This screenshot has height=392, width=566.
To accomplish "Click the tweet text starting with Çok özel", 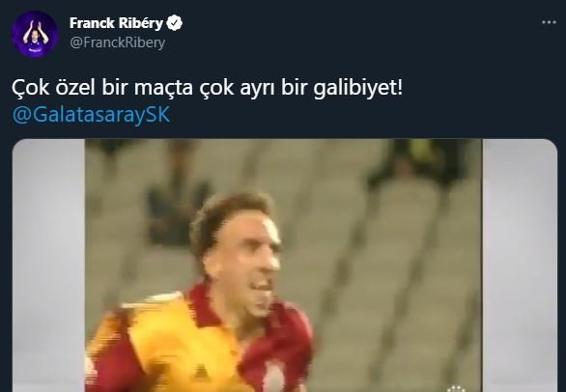I will click(x=207, y=88).
